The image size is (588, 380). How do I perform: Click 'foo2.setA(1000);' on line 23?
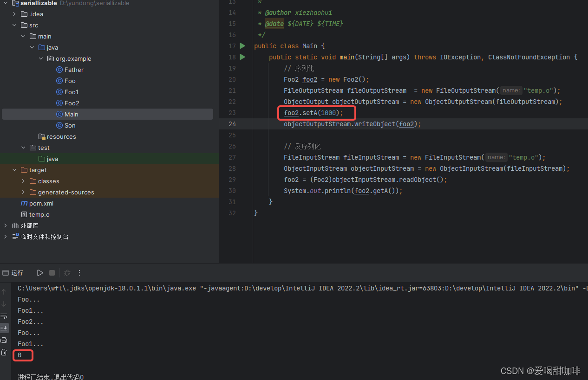[x=314, y=113]
